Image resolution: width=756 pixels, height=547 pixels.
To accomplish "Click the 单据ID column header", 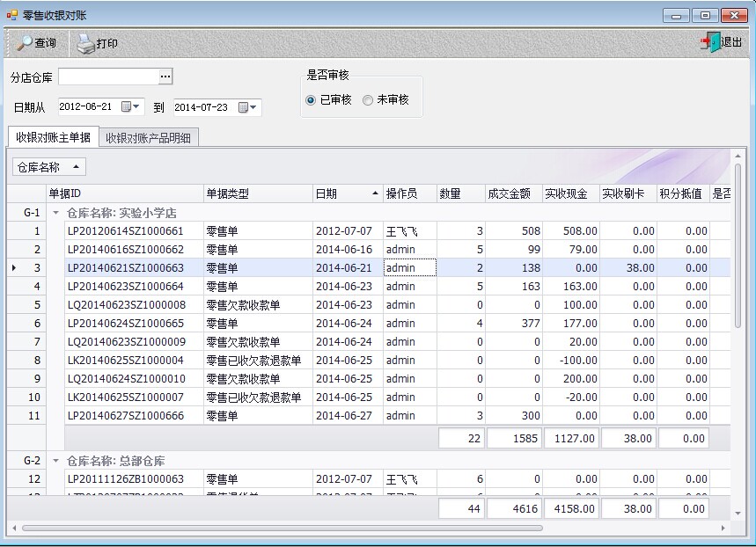I will point(123,193).
